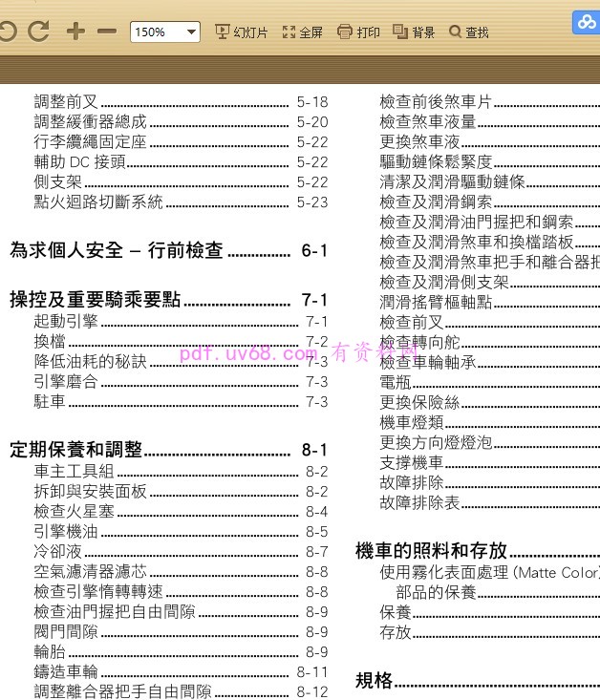Start slideshow mode (幻灯片)
600x700 pixels.
pyautogui.click(x=242, y=32)
